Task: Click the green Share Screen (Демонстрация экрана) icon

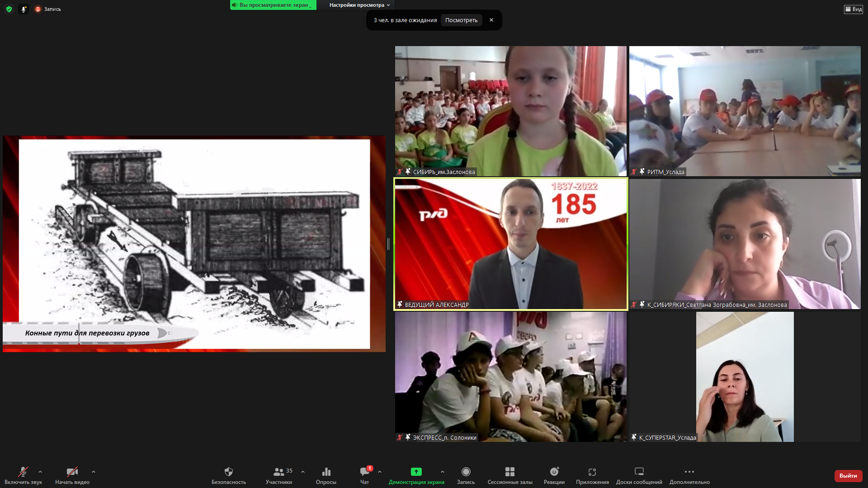Action: click(x=416, y=472)
